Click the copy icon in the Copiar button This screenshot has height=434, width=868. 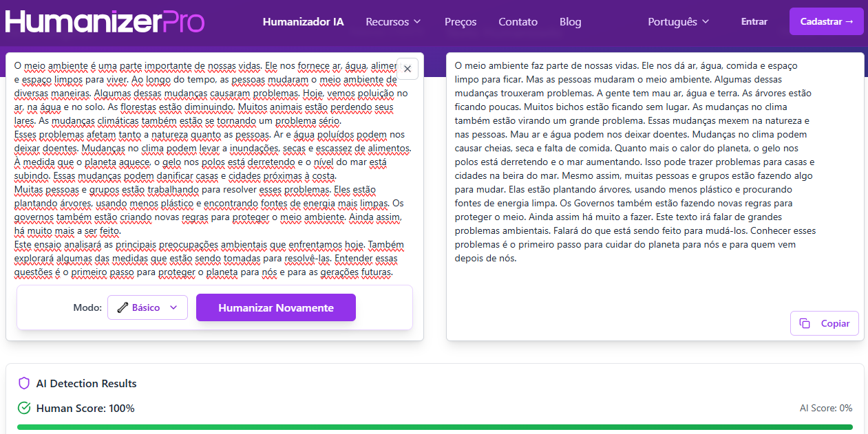pos(805,323)
